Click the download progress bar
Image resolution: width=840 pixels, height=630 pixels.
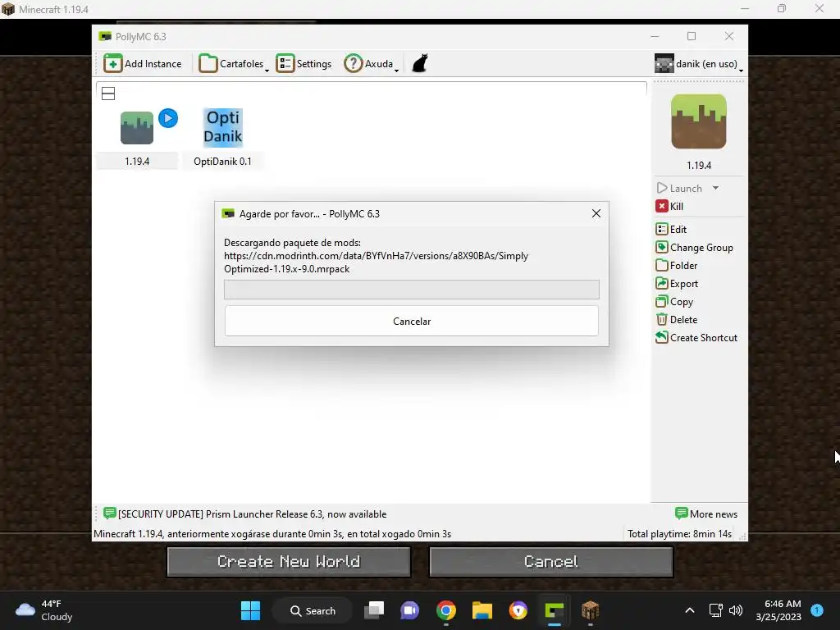(412, 290)
